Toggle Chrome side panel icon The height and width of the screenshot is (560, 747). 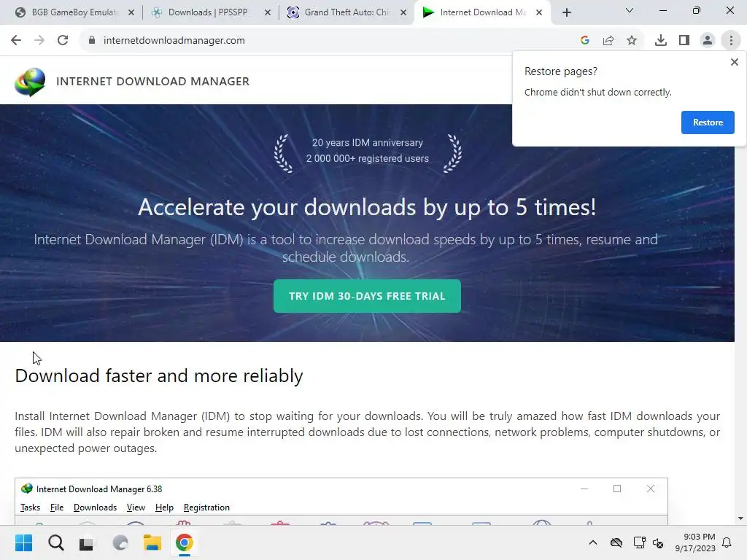[684, 41]
